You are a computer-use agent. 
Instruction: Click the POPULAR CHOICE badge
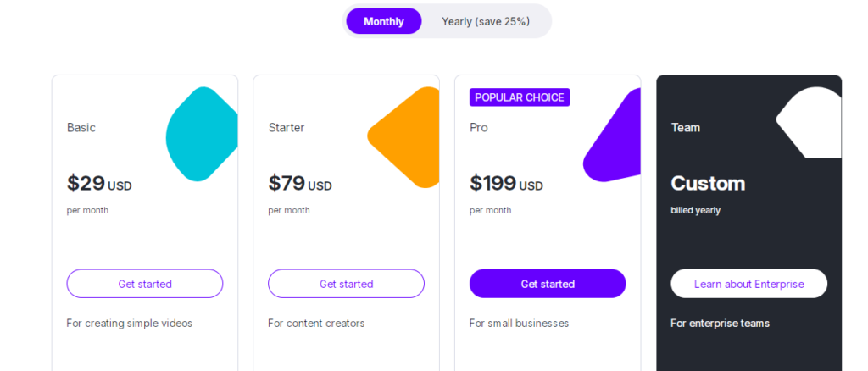pos(520,97)
